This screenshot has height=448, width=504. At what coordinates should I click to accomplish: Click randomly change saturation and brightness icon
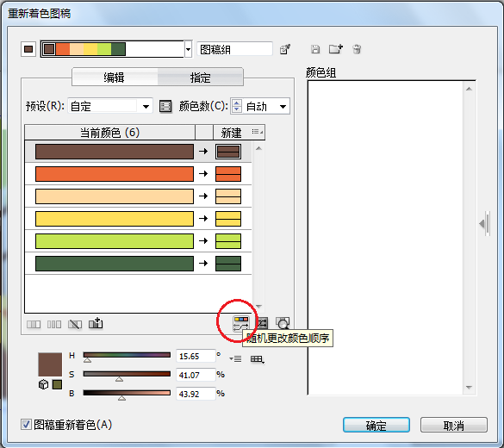[x=262, y=323]
